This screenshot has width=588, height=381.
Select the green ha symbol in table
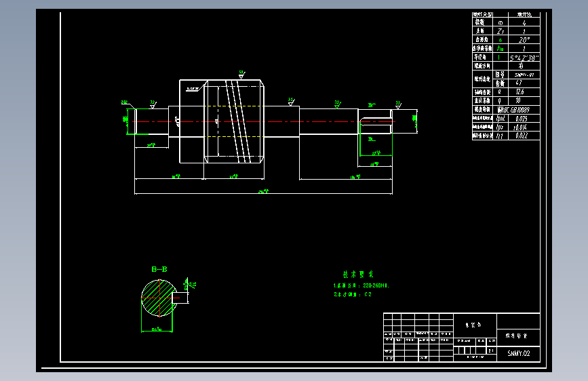click(500, 48)
